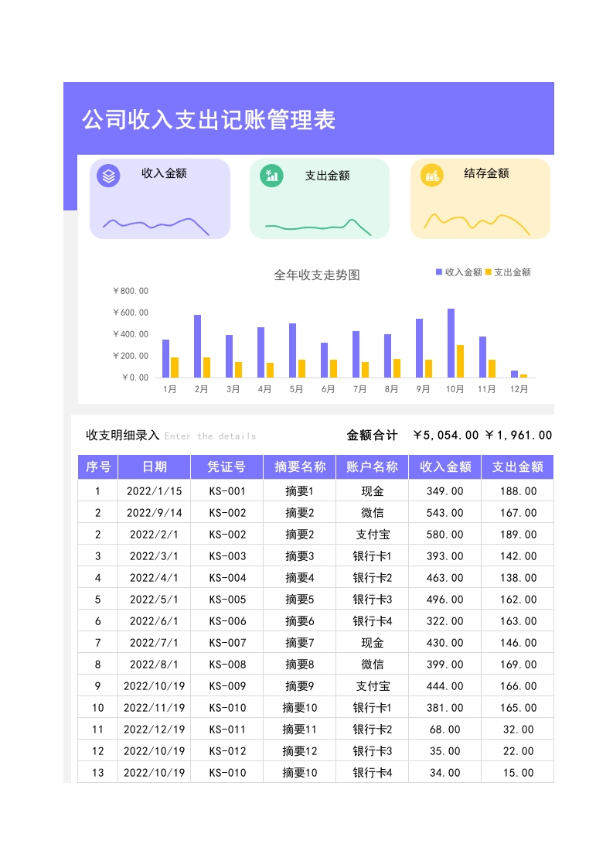Select the ￥5,054.00 income total
613x868 pixels.
click(x=446, y=436)
